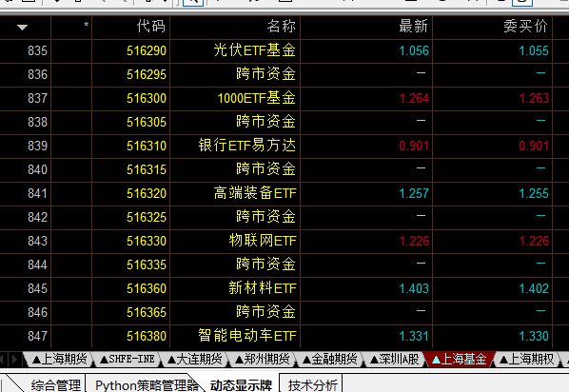
Task: Click row number 847 cell
Action: coord(37,336)
